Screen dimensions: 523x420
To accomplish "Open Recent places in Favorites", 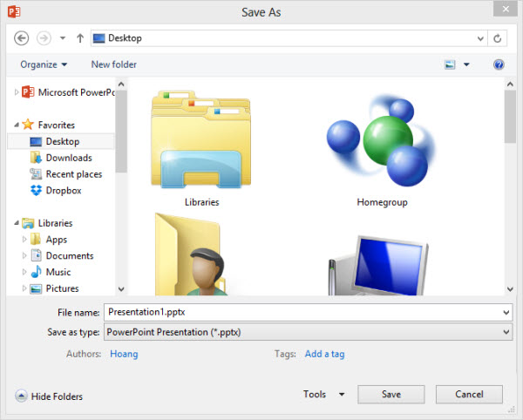I will click(73, 174).
